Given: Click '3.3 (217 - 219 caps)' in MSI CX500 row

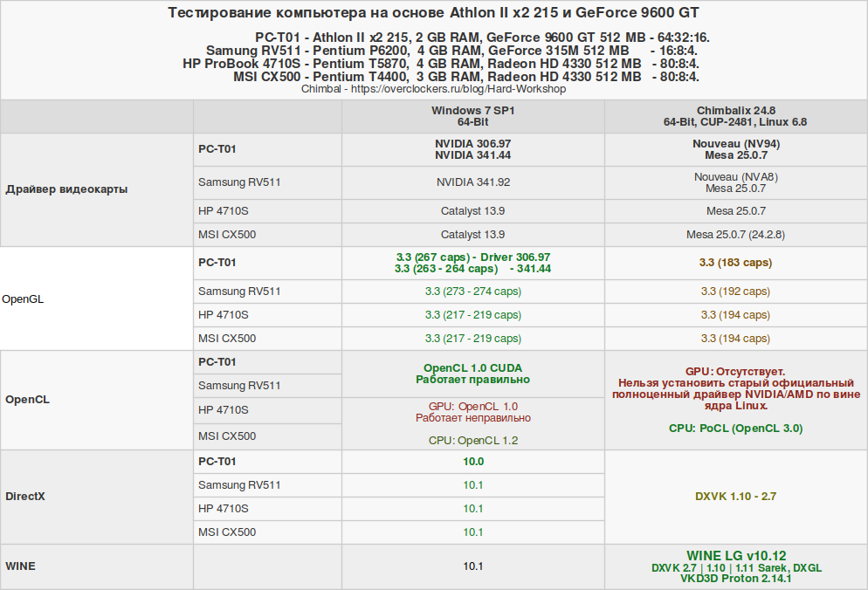Looking at the screenshot, I should (472, 339).
